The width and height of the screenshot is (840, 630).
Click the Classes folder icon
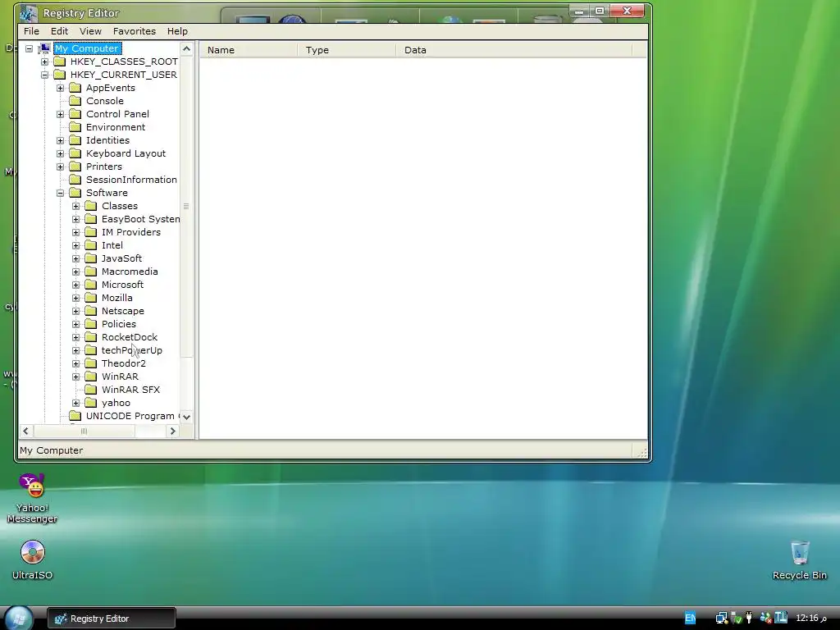(91, 206)
